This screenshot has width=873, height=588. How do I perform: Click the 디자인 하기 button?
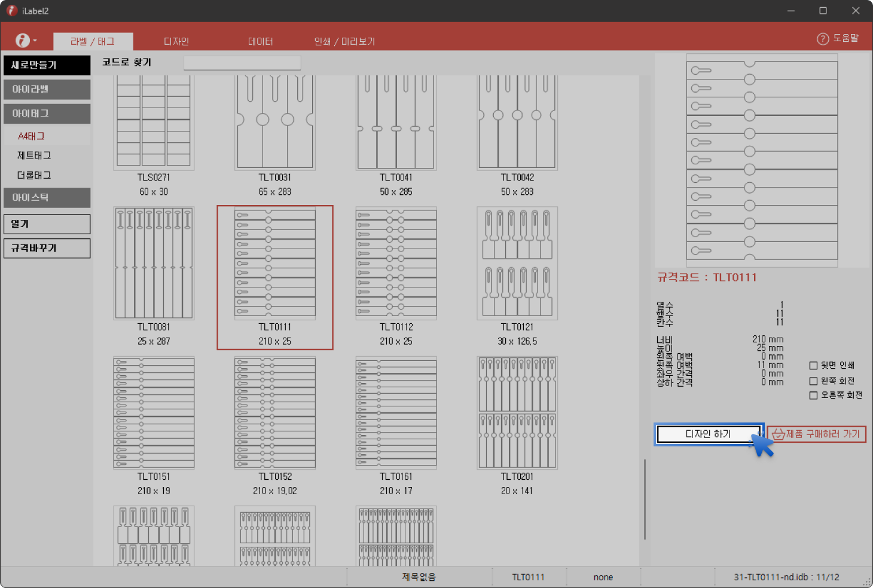709,434
